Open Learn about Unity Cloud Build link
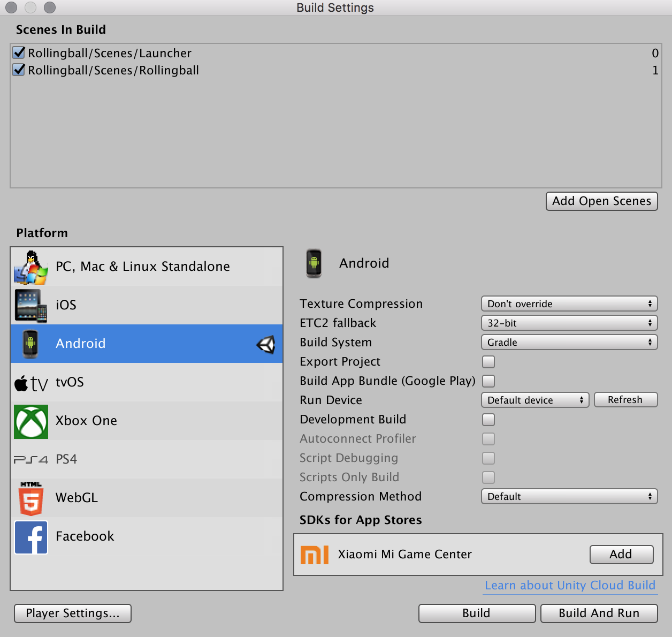The image size is (672, 637). pos(570,586)
